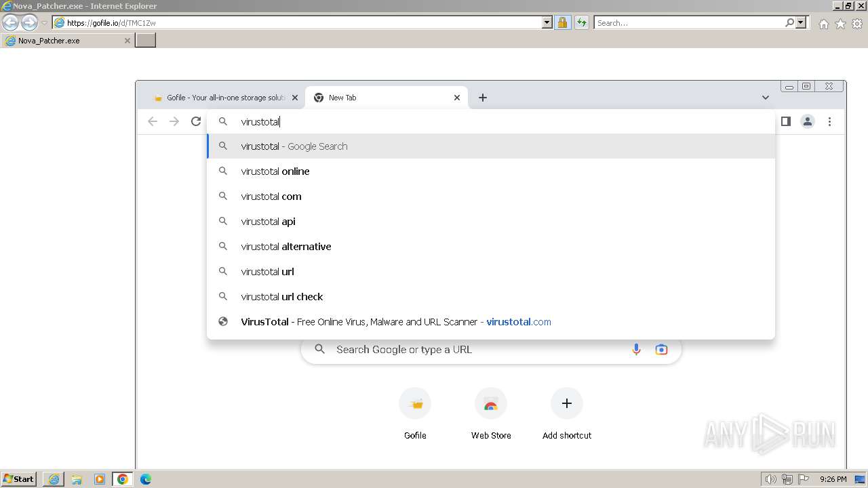
Task: Click Chrome back arrow
Action: [x=153, y=121]
